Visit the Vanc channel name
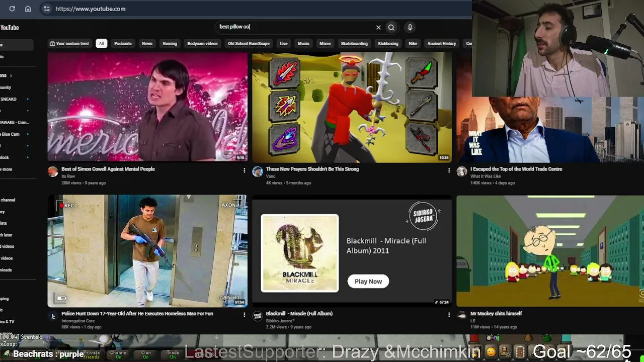644x362 pixels. click(x=271, y=176)
